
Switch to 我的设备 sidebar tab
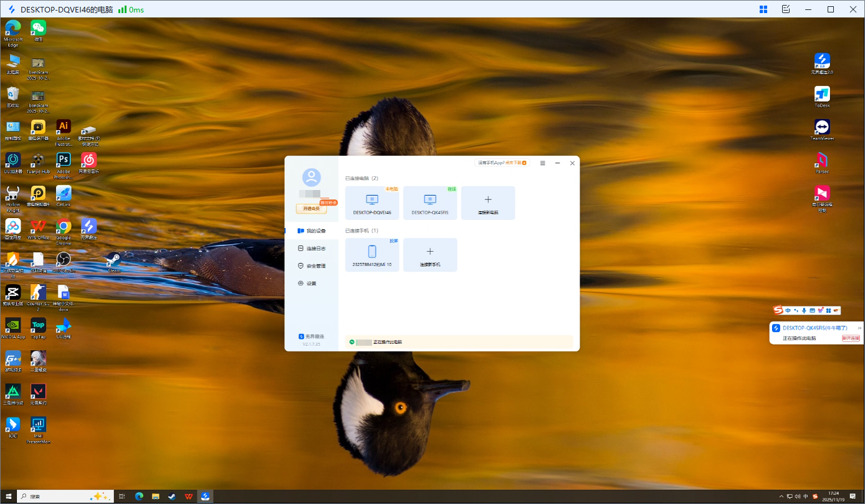pyautogui.click(x=312, y=231)
